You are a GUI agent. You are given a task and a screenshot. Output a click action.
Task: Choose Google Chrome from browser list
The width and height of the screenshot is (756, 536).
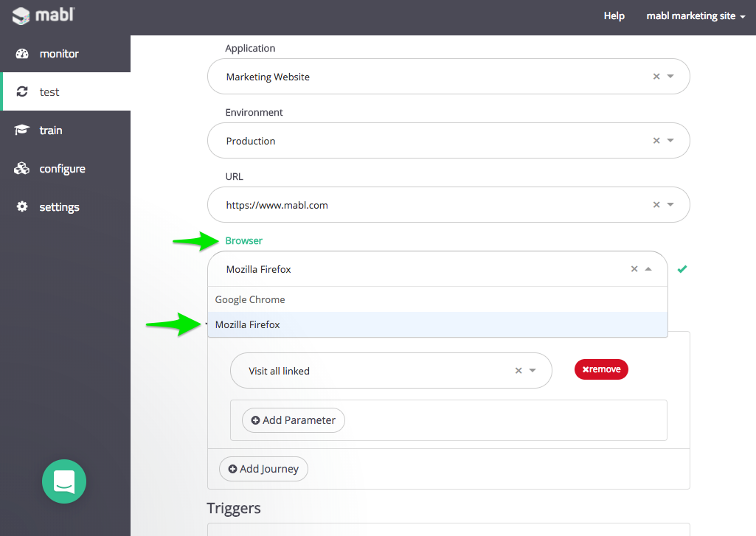(437, 299)
